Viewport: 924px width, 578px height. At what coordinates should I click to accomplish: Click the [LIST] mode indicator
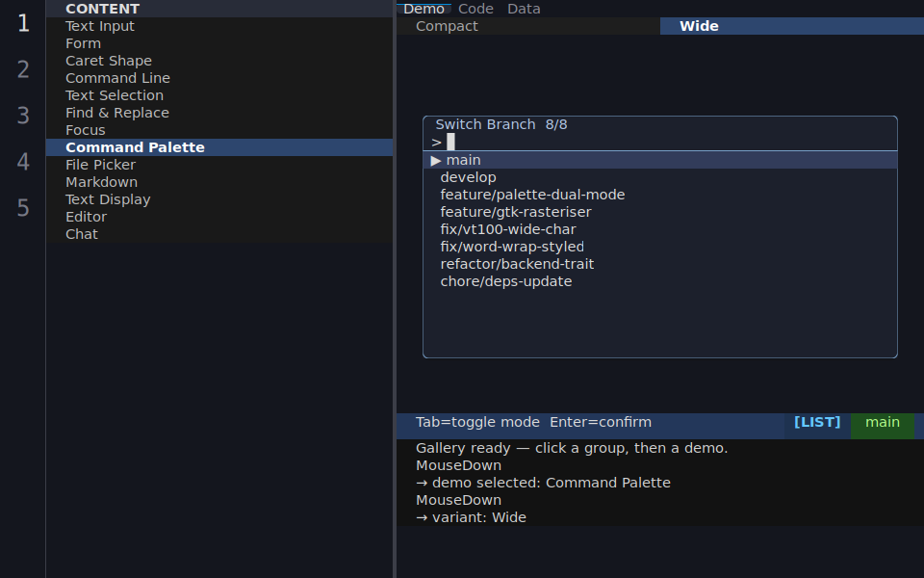(x=817, y=422)
